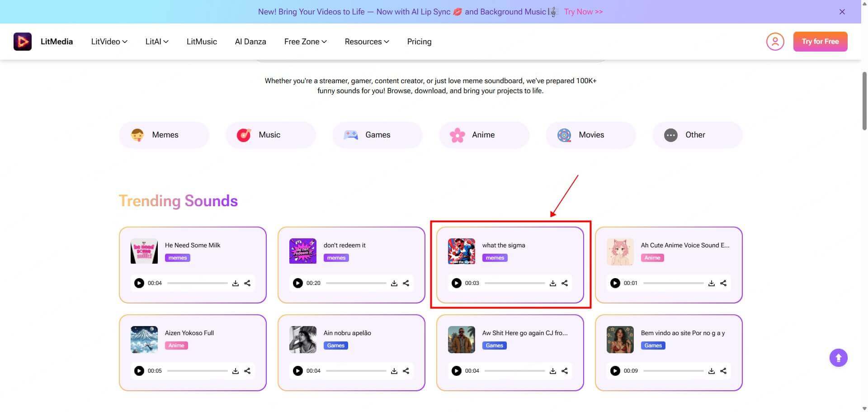Viewport: 868px width, 412px height.
Task: Download the "He Need Some Milk" sound
Action: coord(235,283)
